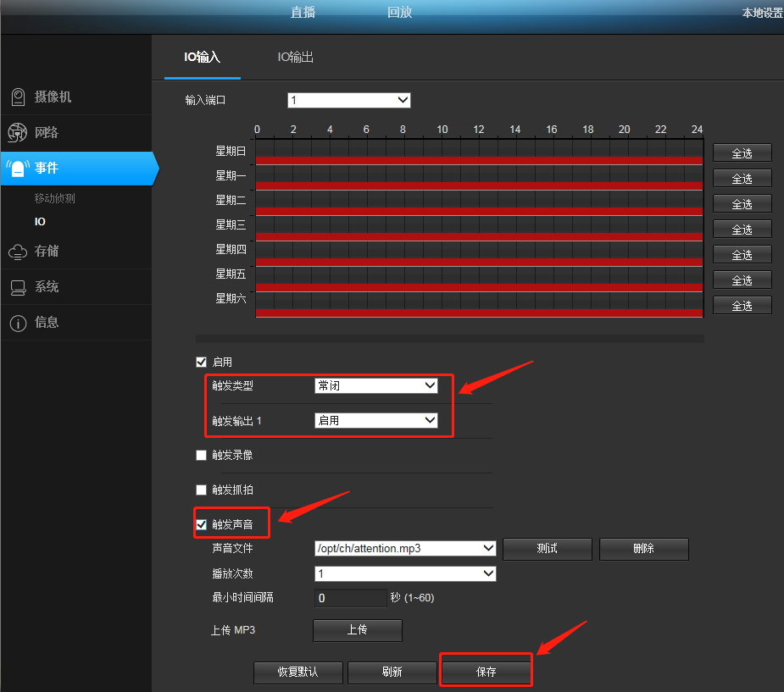Open the 触发类型 dropdown set to 常闭

coord(375,386)
